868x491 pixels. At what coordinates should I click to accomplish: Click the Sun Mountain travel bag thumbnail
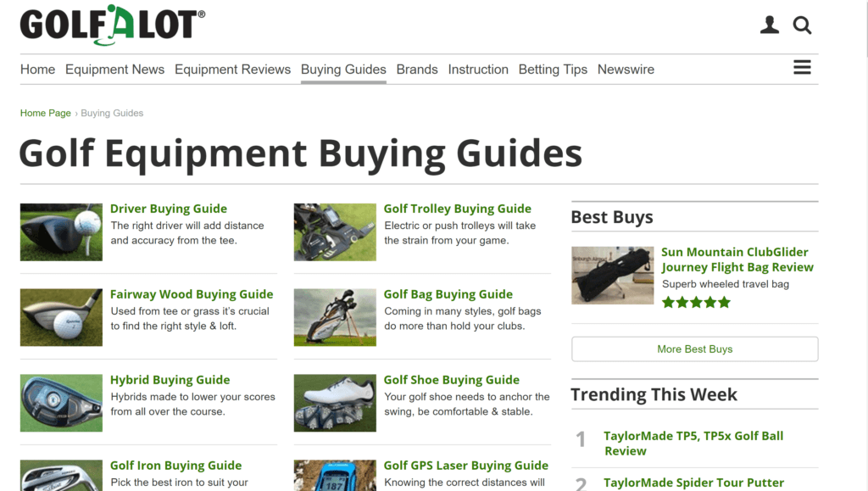(x=613, y=275)
